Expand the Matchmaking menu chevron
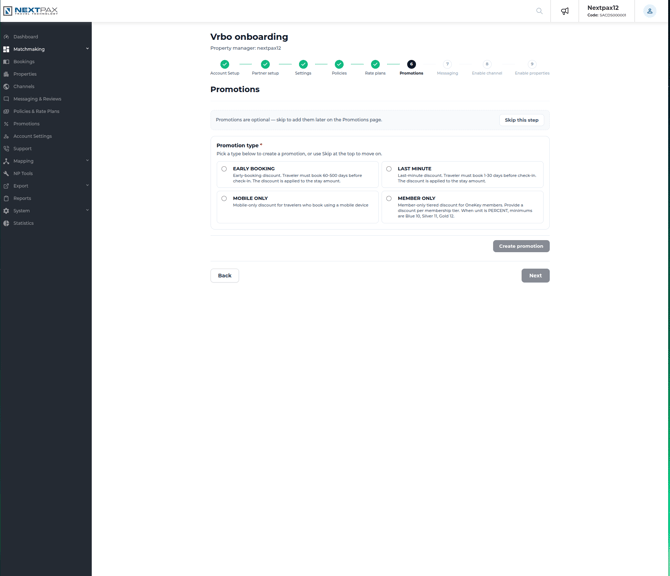Image resolution: width=670 pixels, height=576 pixels. click(x=87, y=49)
